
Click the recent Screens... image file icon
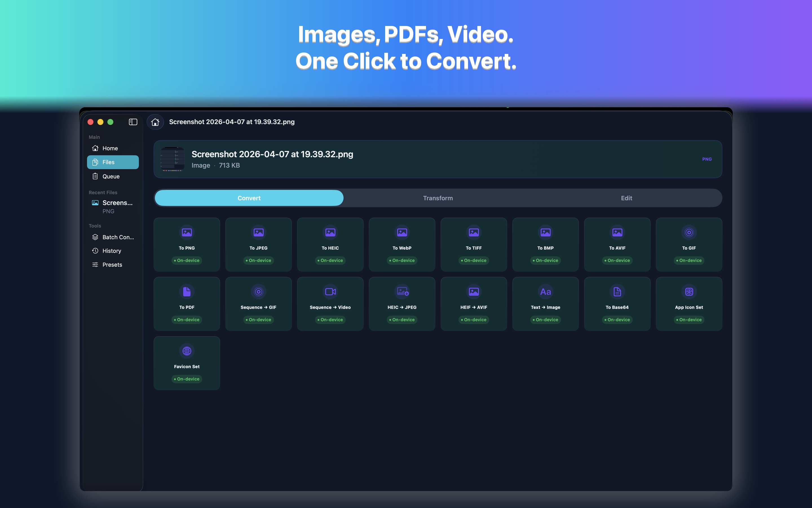tap(95, 203)
